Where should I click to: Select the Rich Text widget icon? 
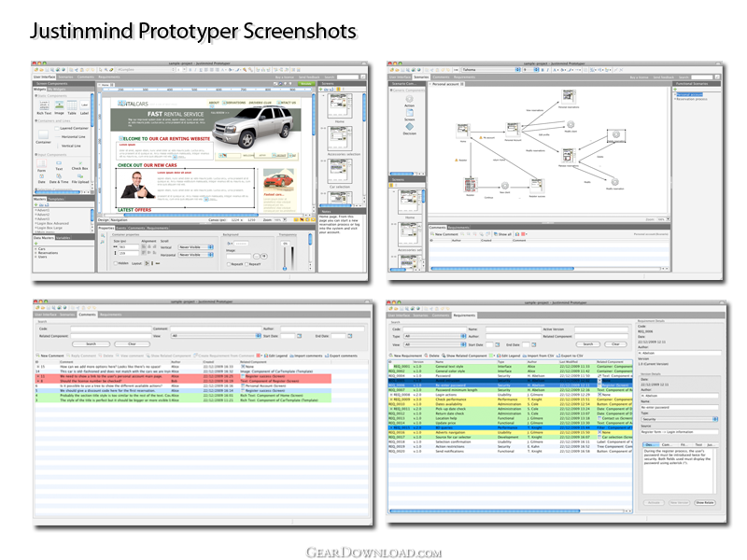click(x=44, y=105)
